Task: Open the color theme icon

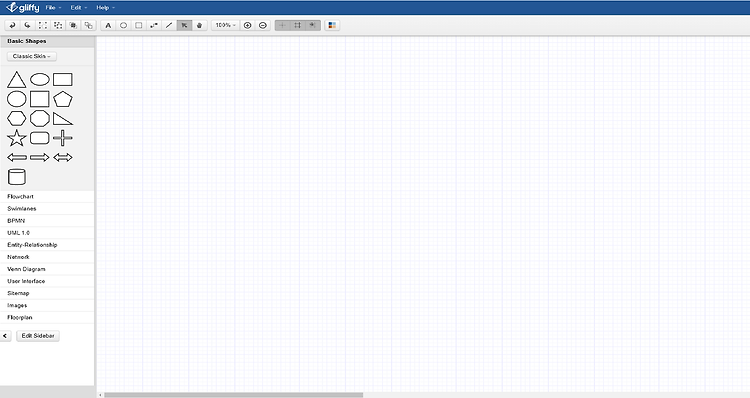Action: pos(332,25)
